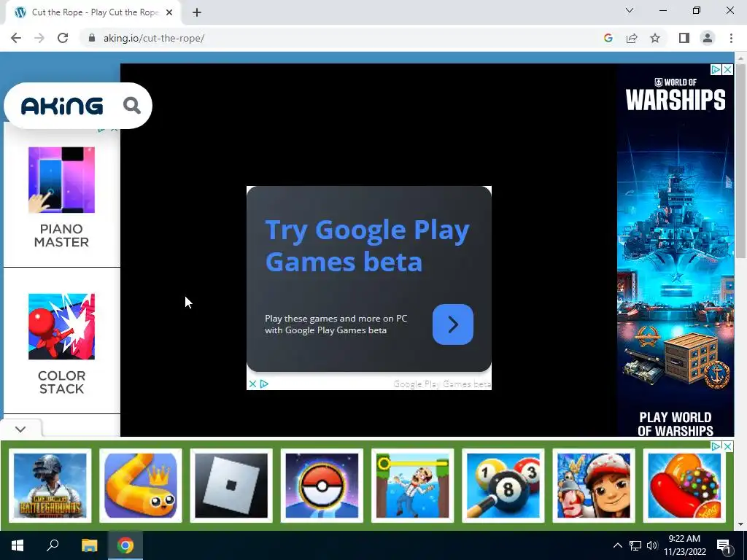The image size is (747, 560).
Task: Open the Chrome profile avatar
Action: pos(708,38)
